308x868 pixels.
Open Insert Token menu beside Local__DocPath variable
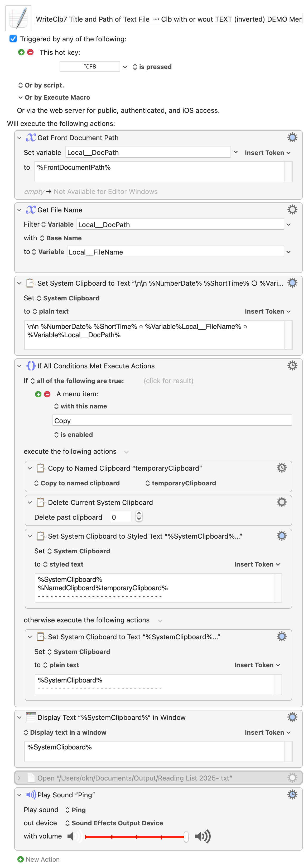pyautogui.click(x=267, y=153)
